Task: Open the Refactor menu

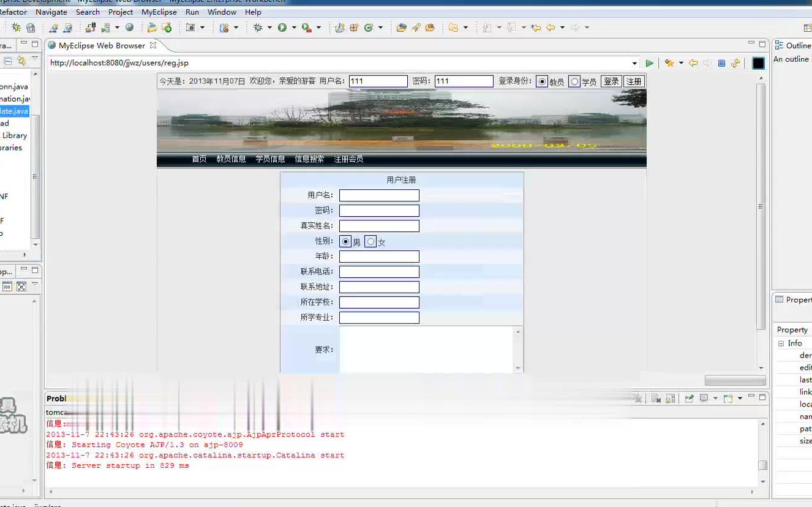Action: coord(13,12)
